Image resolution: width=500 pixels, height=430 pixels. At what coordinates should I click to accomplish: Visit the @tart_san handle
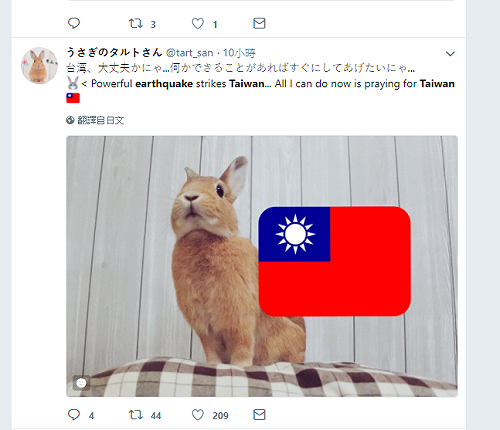189,53
